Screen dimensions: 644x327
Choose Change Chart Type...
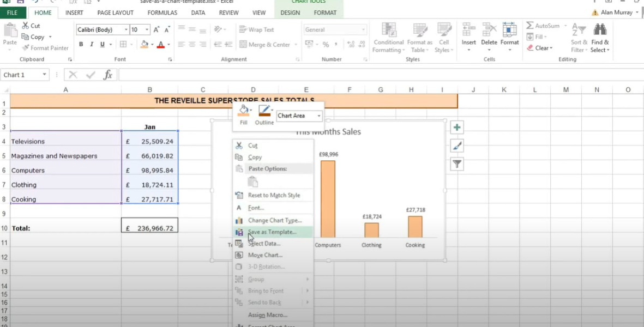(273, 220)
